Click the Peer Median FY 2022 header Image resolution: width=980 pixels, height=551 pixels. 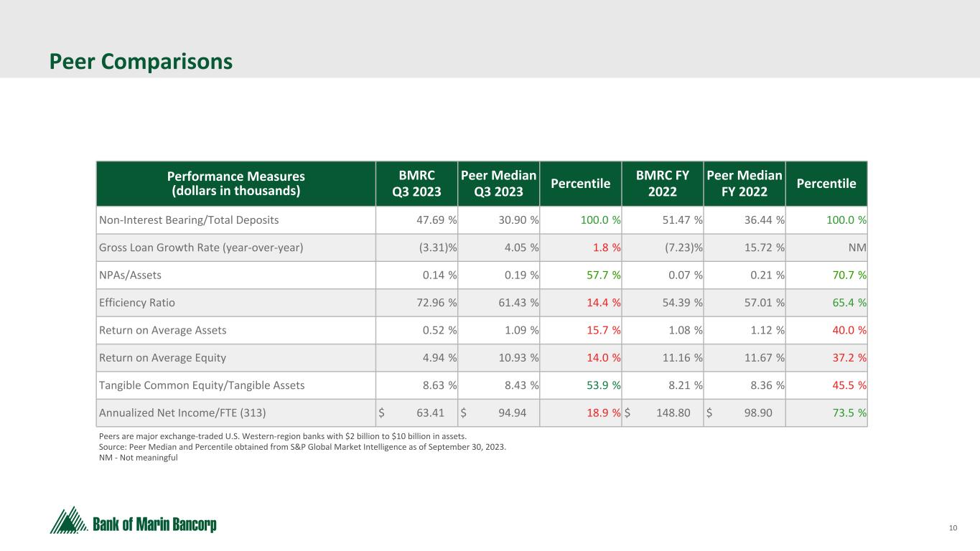point(745,184)
